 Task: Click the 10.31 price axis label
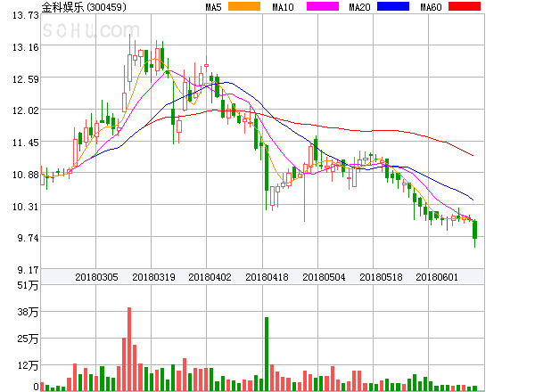pos(26,207)
